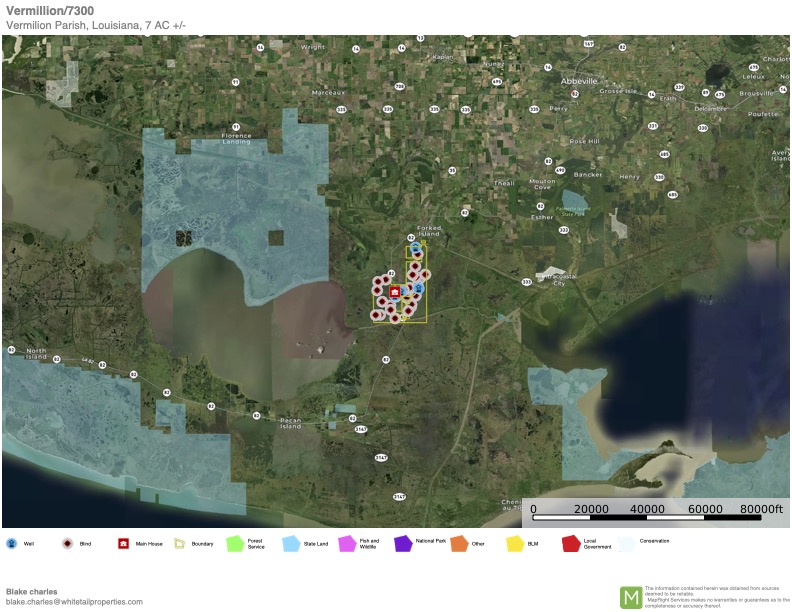Click the Abbeville city label on map

[580, 80]
